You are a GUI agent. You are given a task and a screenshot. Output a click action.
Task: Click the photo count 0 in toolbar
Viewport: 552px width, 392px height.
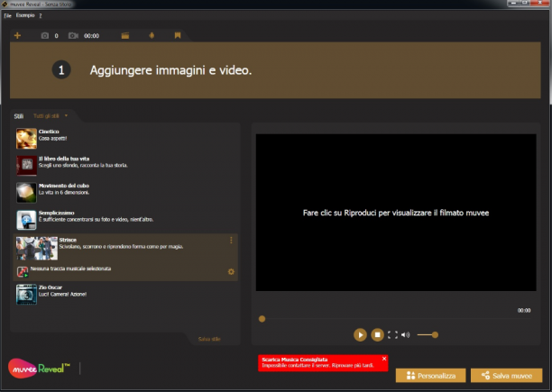56,36
